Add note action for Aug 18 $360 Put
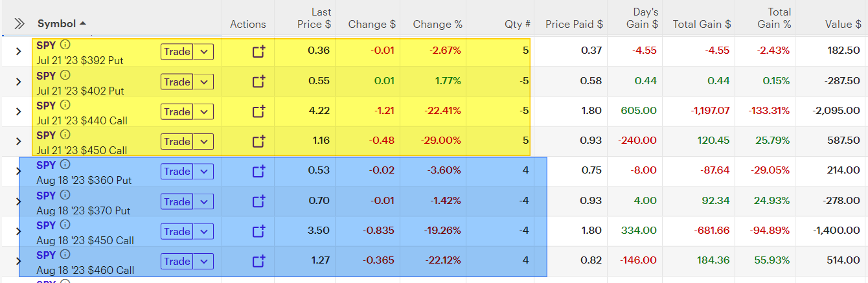The image size is (868, 283). (258, 172)
